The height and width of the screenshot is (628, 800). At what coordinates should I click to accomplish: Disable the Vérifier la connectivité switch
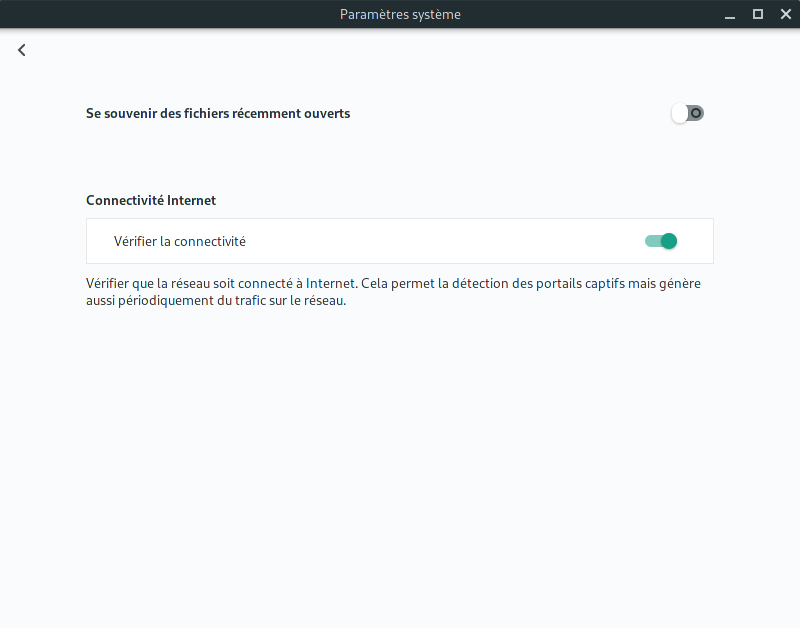pos(661,241)
